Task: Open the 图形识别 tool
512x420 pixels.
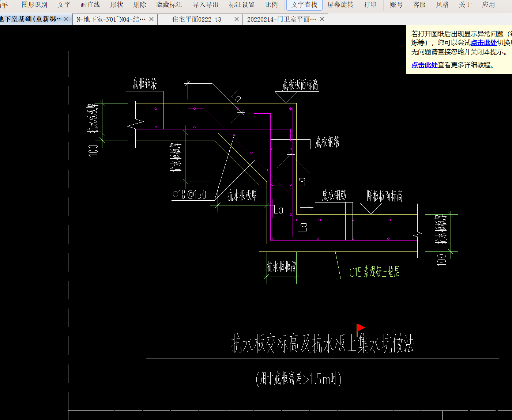Action: (x=34, y=5)
